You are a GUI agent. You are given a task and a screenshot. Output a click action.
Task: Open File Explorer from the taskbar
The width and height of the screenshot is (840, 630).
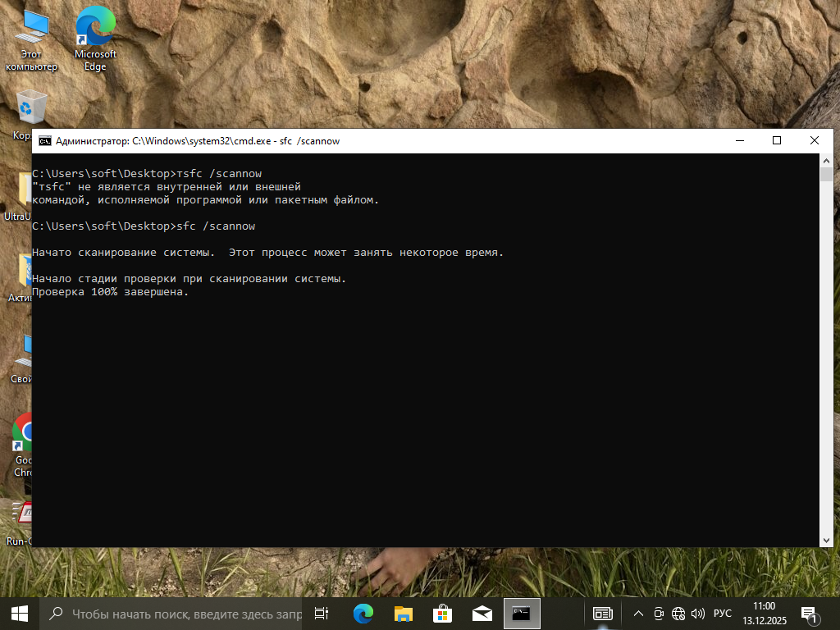pos(403,613)
